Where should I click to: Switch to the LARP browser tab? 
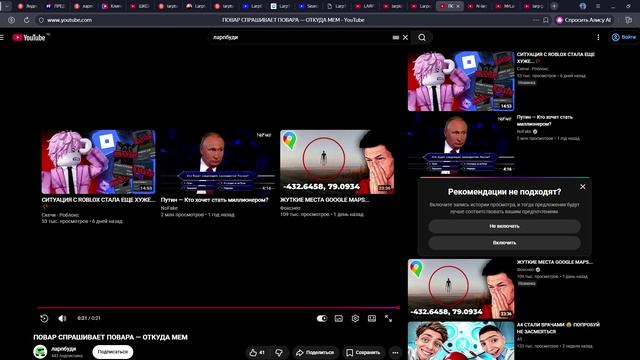(x=365, y=6)
